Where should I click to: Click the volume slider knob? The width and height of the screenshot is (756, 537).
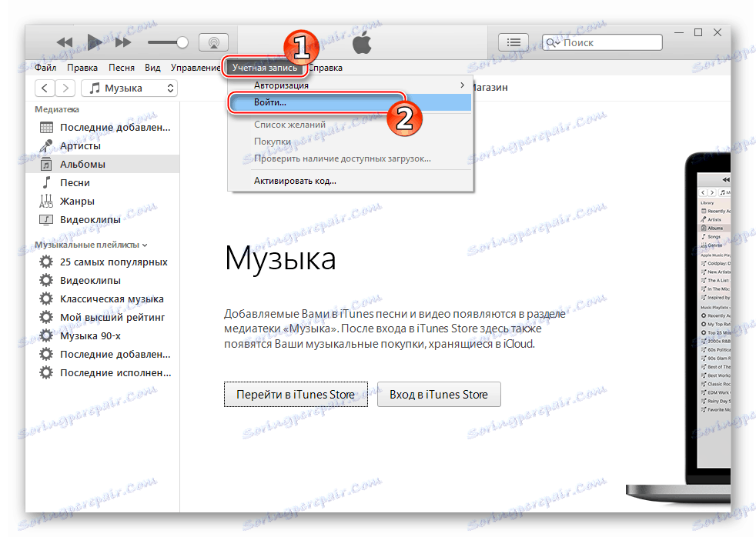(x=182, y=42)
